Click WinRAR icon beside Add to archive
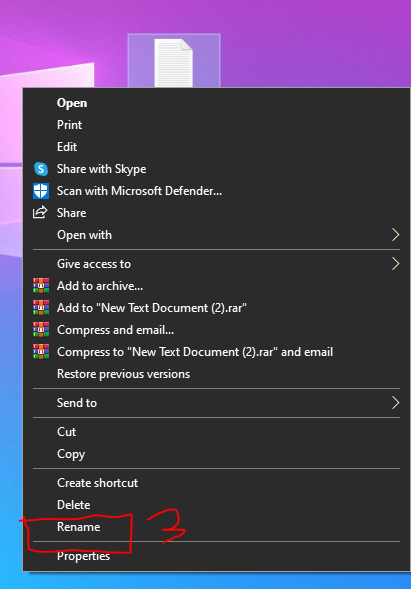 [41, 286]
